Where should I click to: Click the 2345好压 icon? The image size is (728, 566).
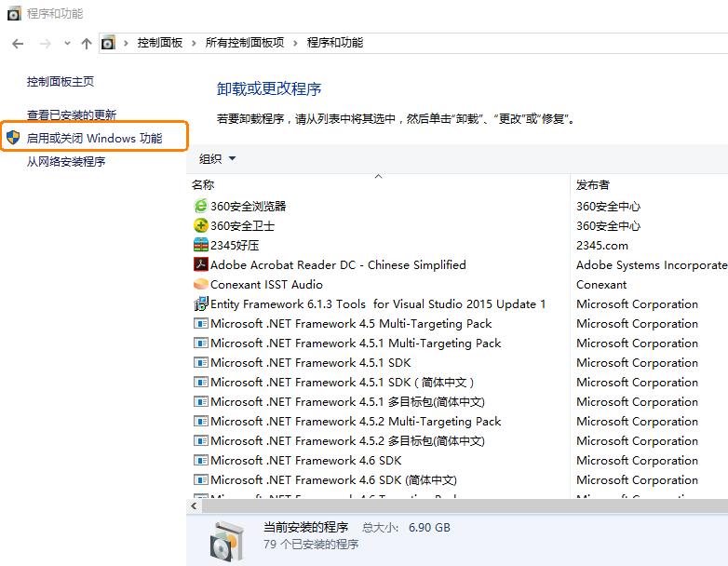[x=200, y=245]
